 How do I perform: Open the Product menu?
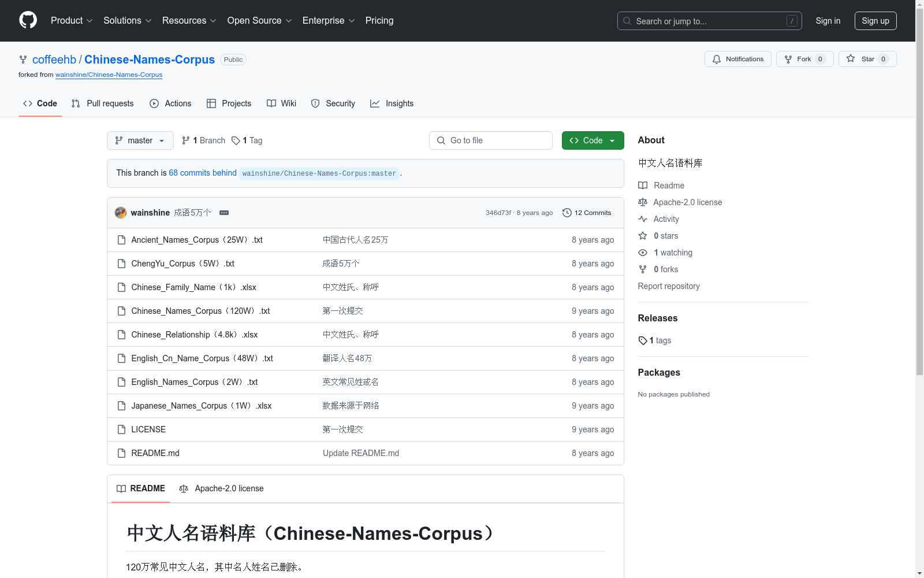pyautogui.click(x=72, y=20)
